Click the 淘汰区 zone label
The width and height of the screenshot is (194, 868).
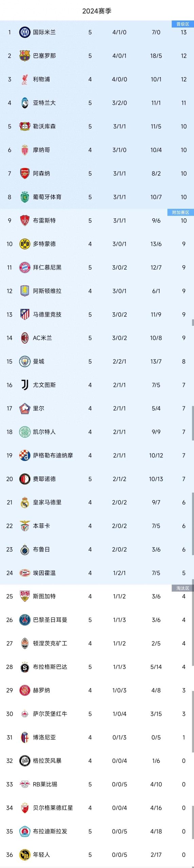pyautogui.click(x=183, y=588)
